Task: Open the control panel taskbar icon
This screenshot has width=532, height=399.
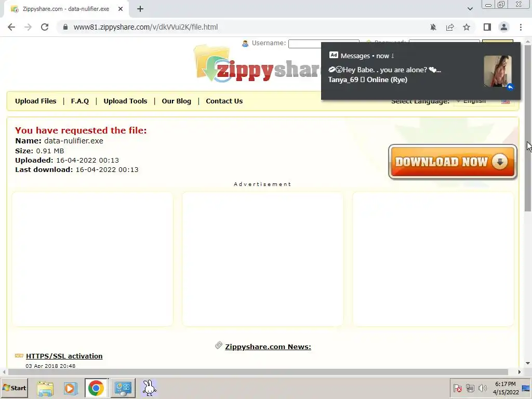Action: [123, 388]
